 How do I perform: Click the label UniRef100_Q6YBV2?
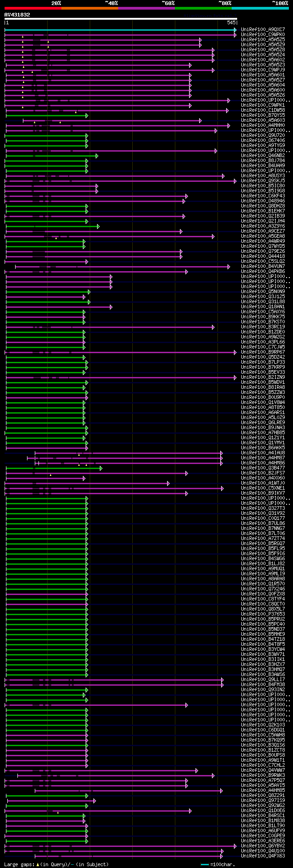tap(263, 846)
